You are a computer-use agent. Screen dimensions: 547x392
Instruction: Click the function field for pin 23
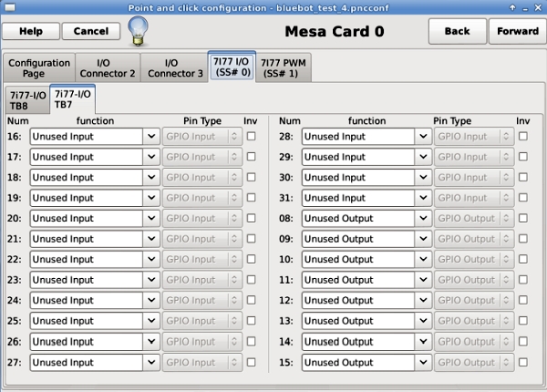(x=87, y=280)
